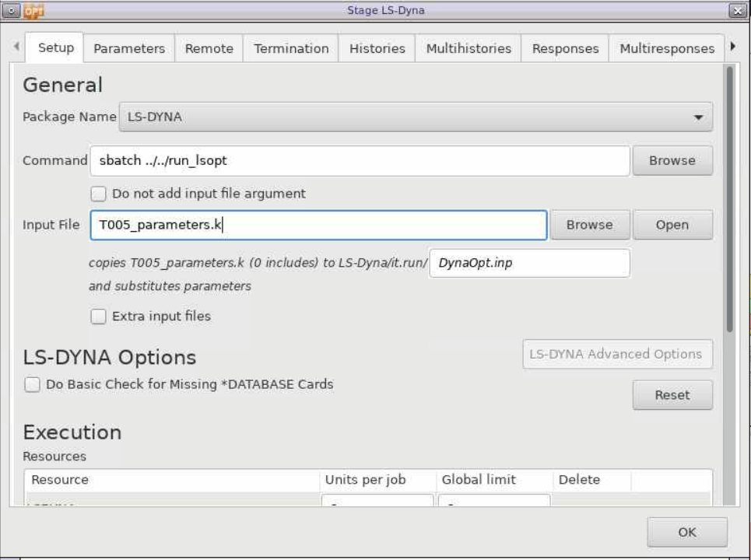Open LS-DYNA Advanced Options
Viewport: 751px width, 560px height.
pyautogui.click(x=617, y=354)
